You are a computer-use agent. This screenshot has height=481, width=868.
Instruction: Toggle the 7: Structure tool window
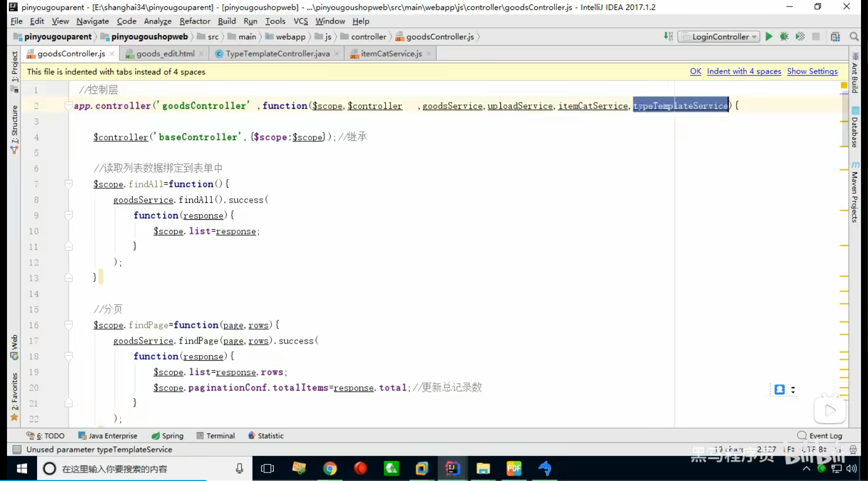click(14, 129)
